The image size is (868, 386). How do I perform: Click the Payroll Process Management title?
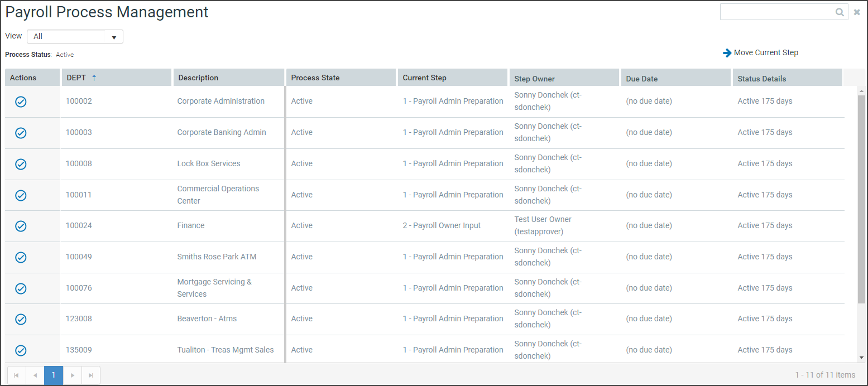(107, 12)
